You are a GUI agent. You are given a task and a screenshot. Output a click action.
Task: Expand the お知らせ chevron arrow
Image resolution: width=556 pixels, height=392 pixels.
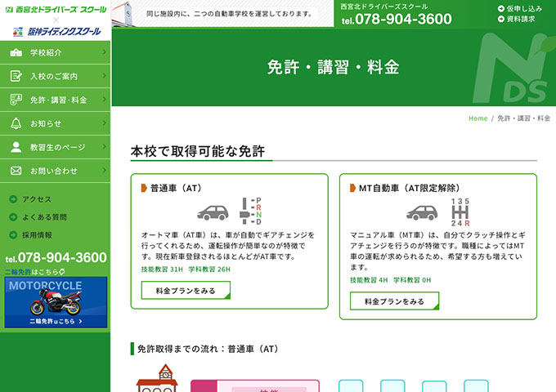pyautogui.click(x=105, y=123)
